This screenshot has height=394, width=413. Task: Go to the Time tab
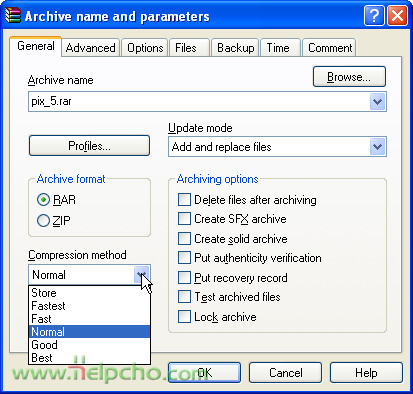(281, 48)
